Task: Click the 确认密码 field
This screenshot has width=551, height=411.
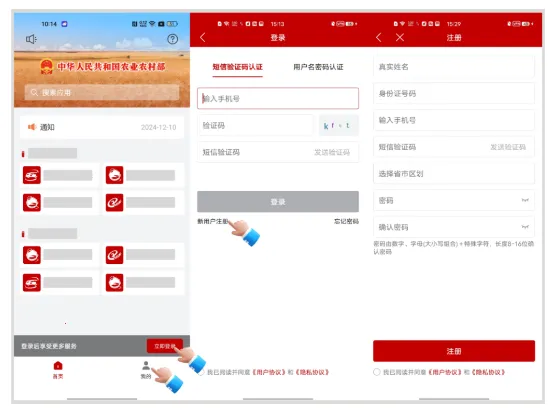Action: pyautogui.click(x=454, y=227)
